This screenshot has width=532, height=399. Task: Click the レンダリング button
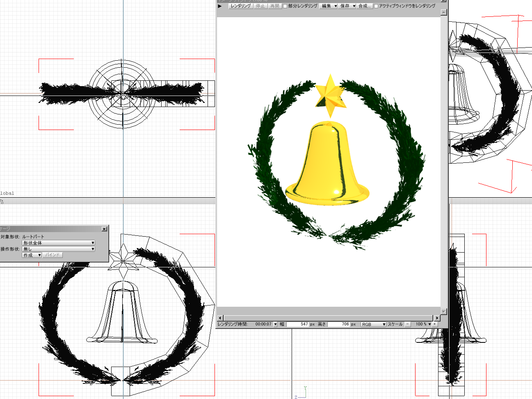[x=240, y=6]
